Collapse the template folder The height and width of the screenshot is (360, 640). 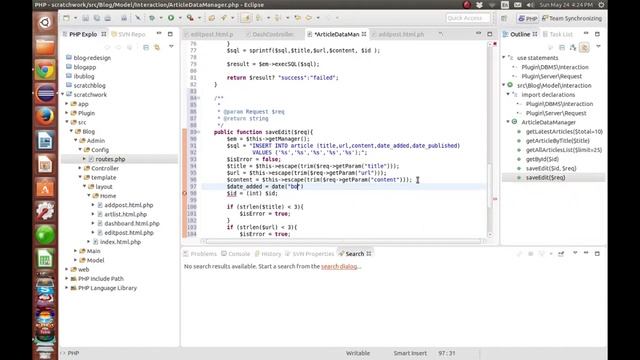pos(80,178)
